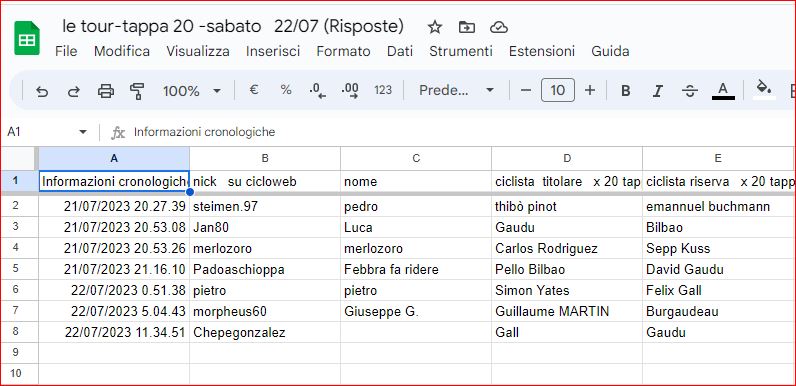Open the Formato menu
The width and height of the screenshot is (796, 386).
click(x=343, y=51)
